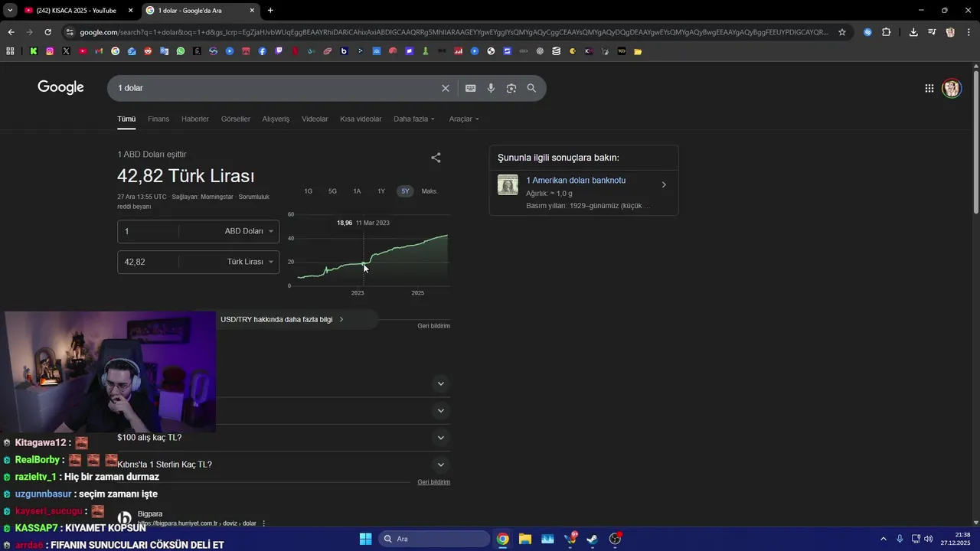Open the Gmail bookmark icon
The image size is (980, 551).
99,51
